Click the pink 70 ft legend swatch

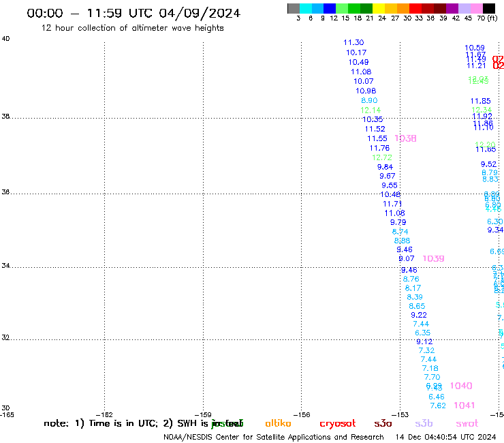click(477, 8)
